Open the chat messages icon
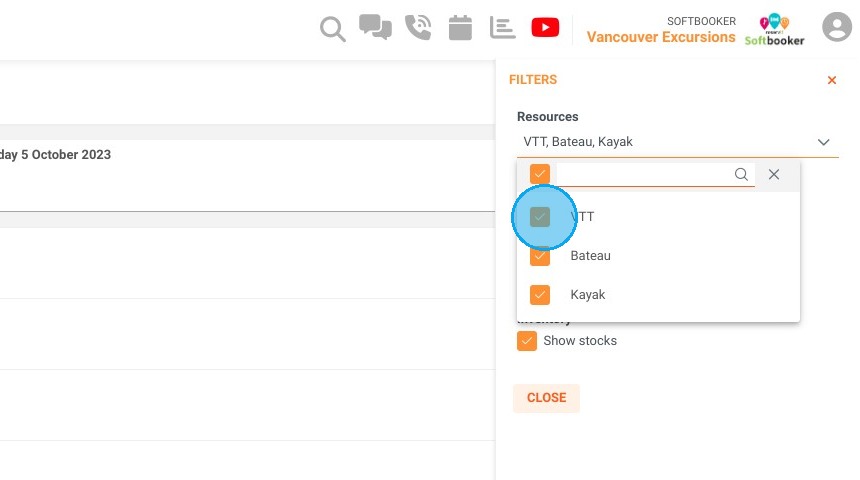Viewport: 860px width, 480px height. coord(375,27)
